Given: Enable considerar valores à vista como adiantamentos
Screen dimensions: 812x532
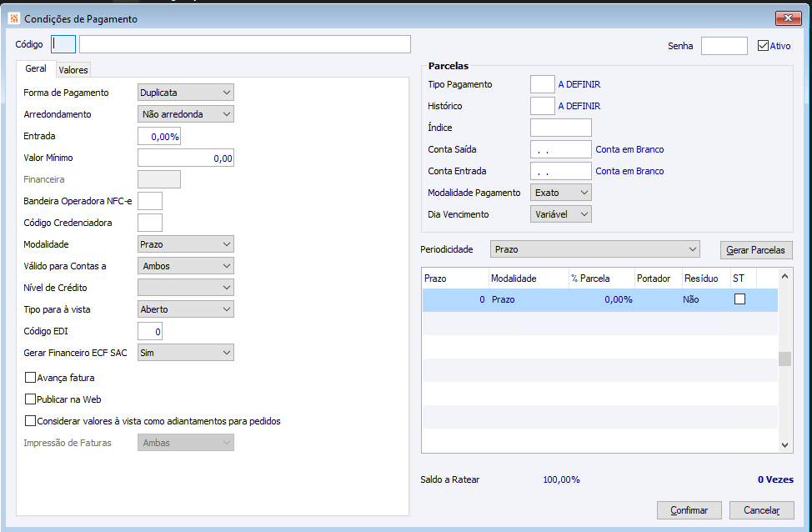Looking at the screenshot, I should click(x=31, y=421).
